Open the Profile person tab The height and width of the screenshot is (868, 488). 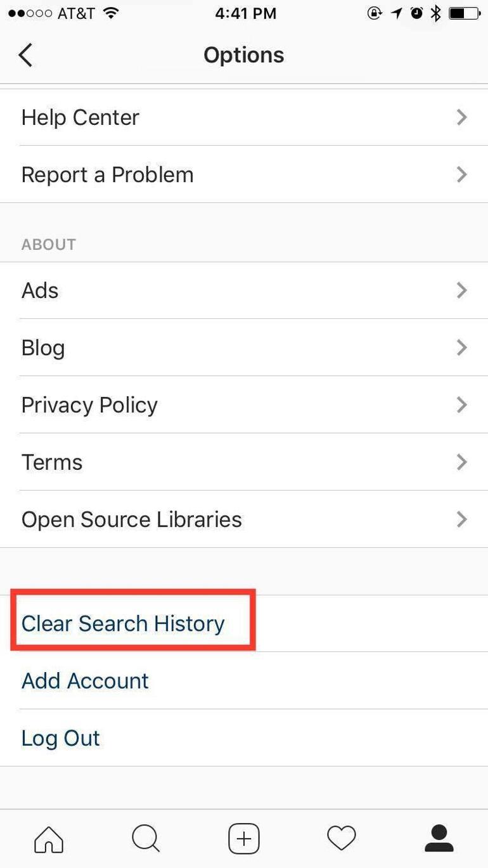[439, 839]
